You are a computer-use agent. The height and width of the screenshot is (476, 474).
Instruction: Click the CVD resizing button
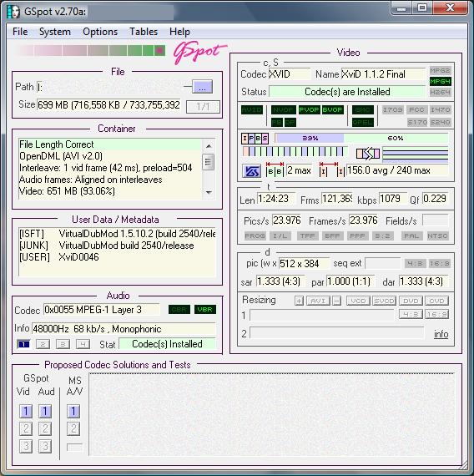[436, 301]
